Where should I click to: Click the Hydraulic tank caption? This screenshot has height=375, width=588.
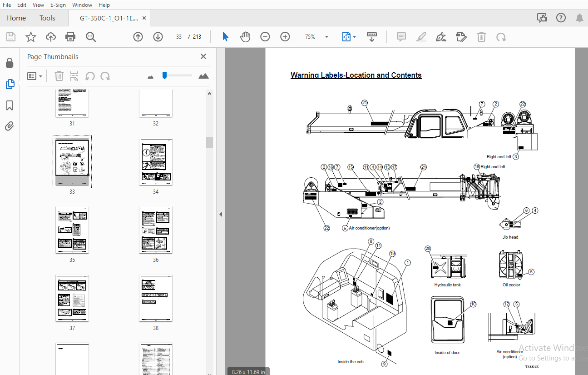(x=447, y=285)
